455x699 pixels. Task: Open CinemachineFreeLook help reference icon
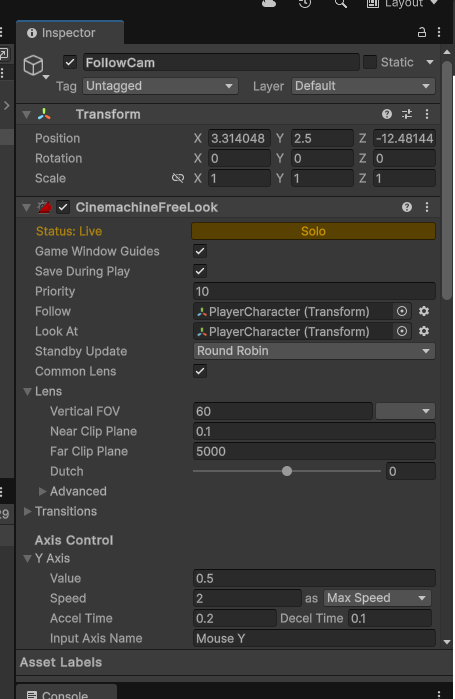point(406,207)
